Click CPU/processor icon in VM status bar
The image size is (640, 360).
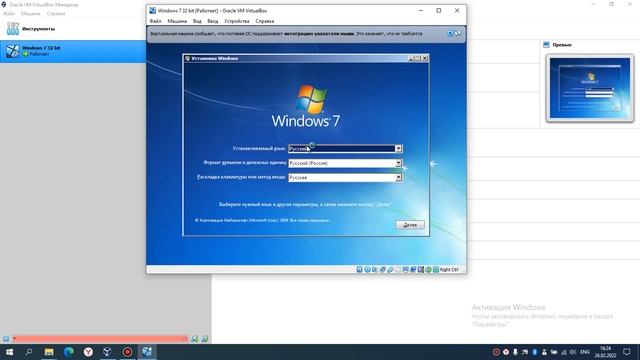pyautogui.click(x=421, y=269)
